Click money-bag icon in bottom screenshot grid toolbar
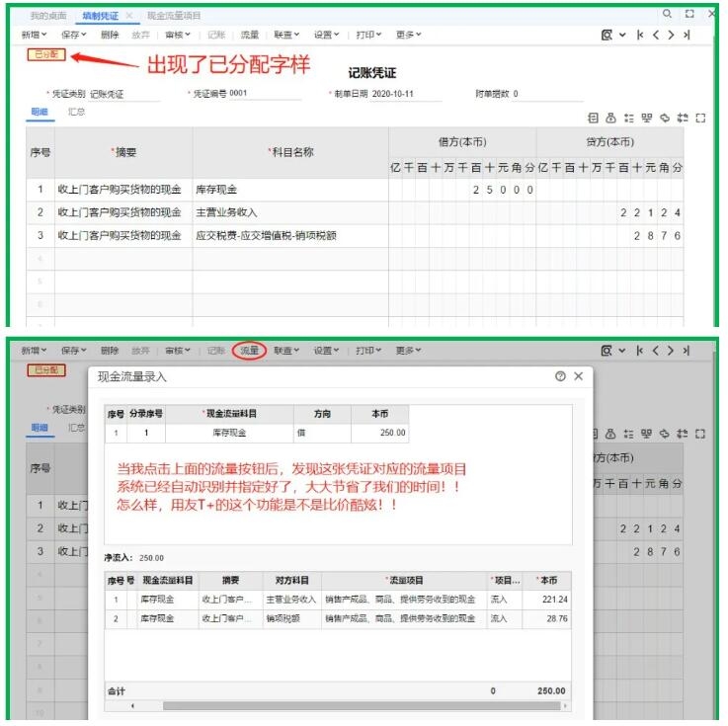Screen dimensions: 728x726 611,434
